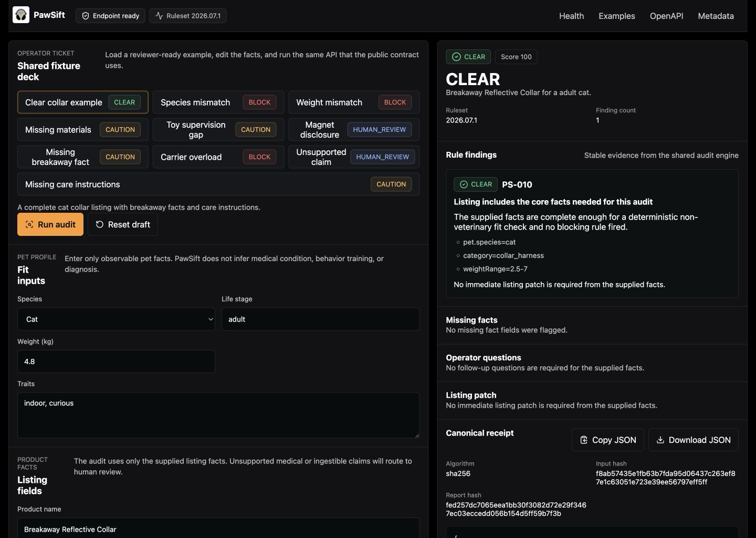
Task: Click the Canonical receipt heading
Action: (x=479, y=433)
